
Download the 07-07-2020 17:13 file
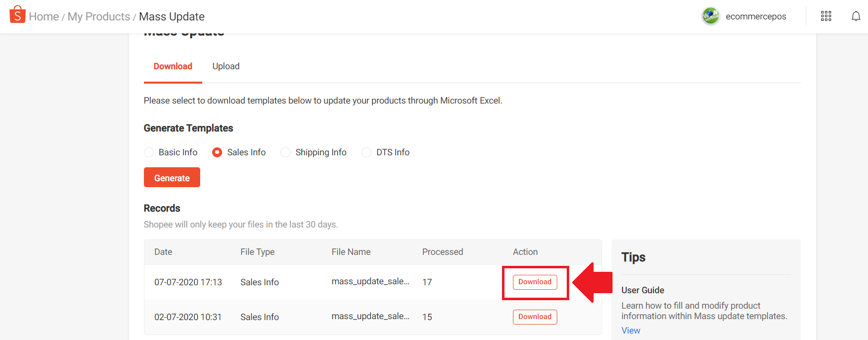tap(535, 282)
